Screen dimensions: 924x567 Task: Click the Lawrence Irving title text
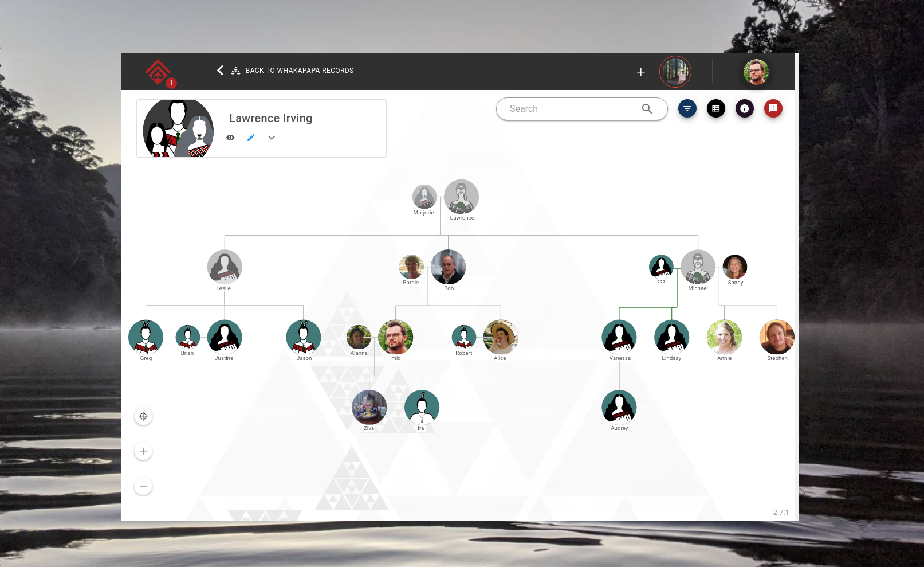[270, 118]
